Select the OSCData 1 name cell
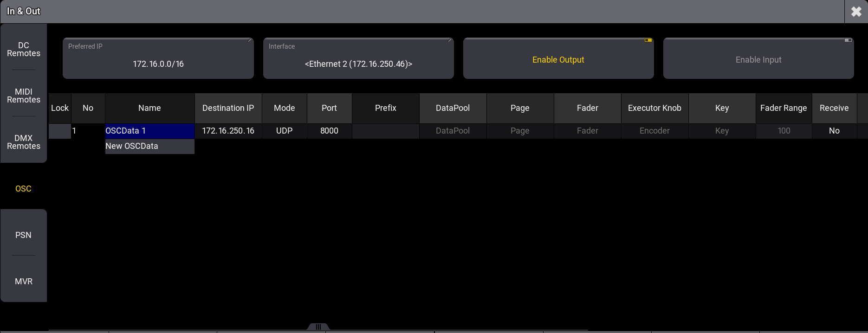 149,131
